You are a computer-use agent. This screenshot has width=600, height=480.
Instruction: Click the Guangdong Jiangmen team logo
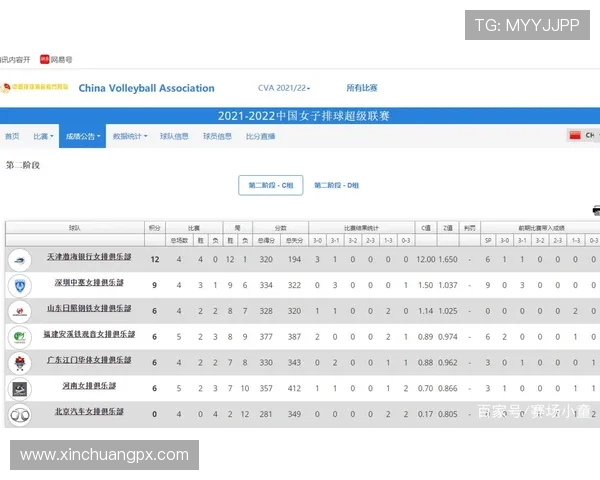[20, 363]
